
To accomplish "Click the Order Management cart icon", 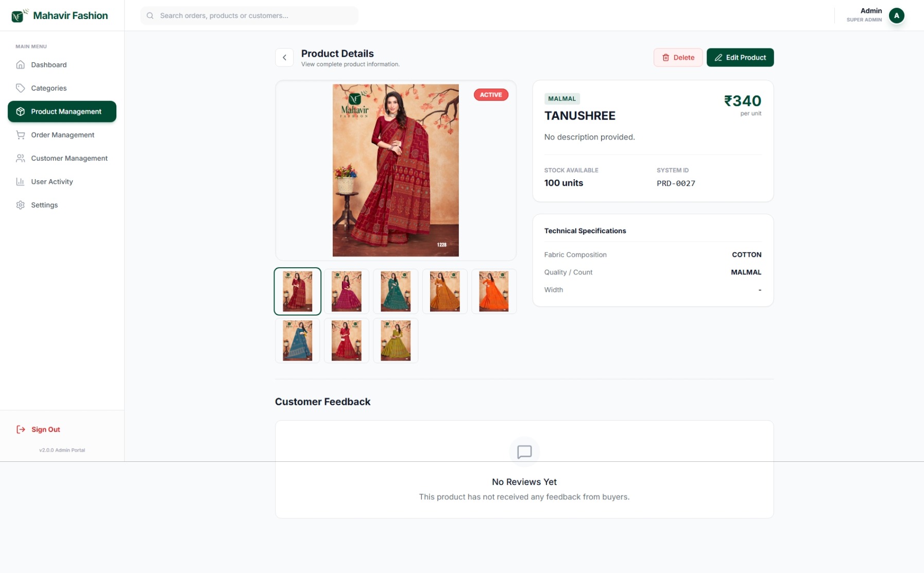I will 21,135.
